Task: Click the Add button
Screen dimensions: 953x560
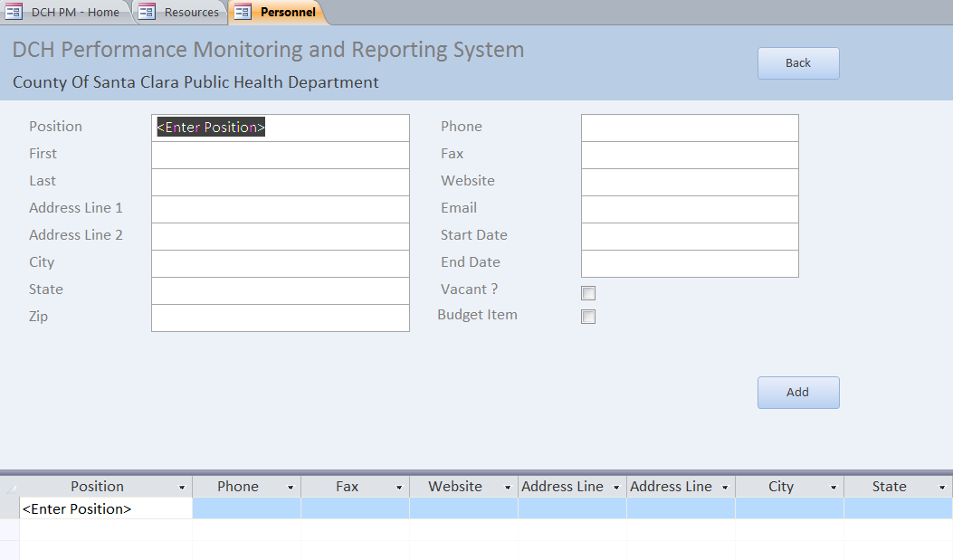Action: (797, 393)
